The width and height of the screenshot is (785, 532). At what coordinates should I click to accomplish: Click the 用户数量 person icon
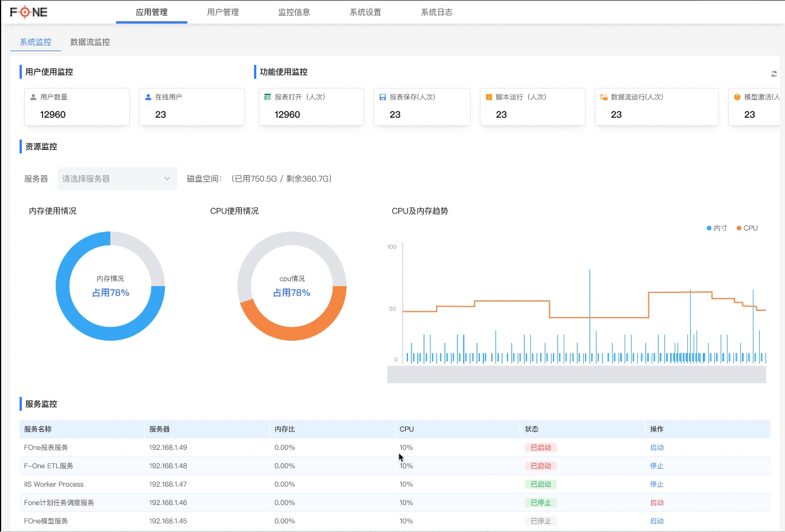pyautogui.click(x=33, y=97)
